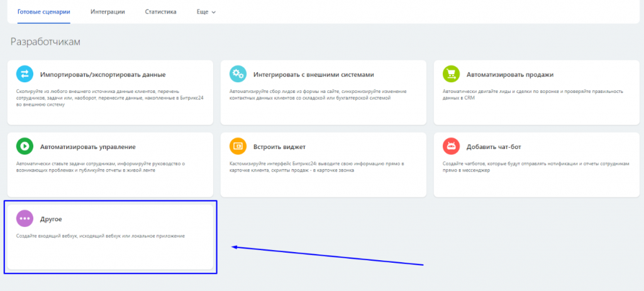Open the Другое scenario title

point(51,219)
